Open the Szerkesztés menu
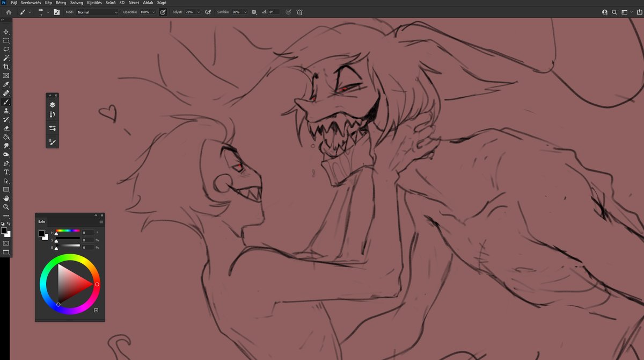 (31, 3)
